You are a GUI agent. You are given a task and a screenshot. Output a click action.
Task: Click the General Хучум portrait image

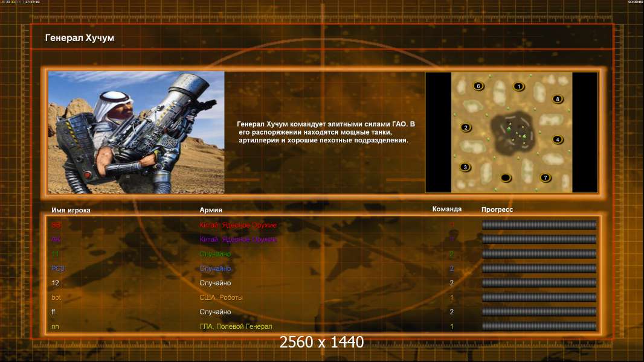137,132
